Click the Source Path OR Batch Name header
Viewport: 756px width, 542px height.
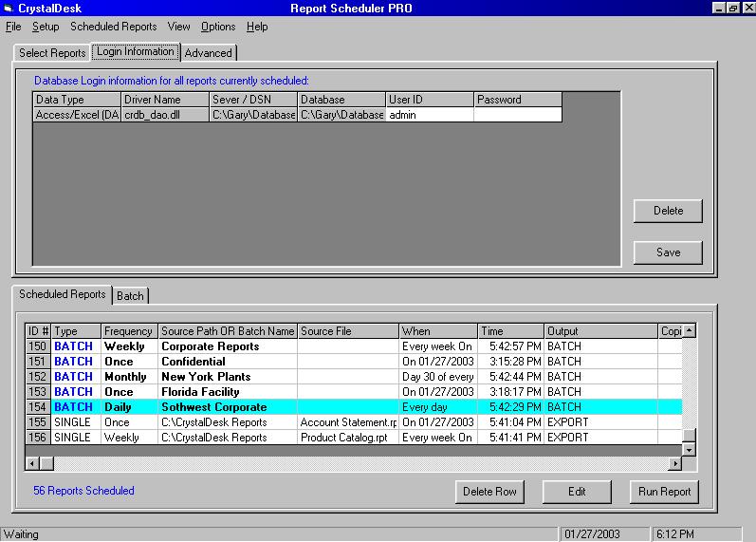[228, 331]
